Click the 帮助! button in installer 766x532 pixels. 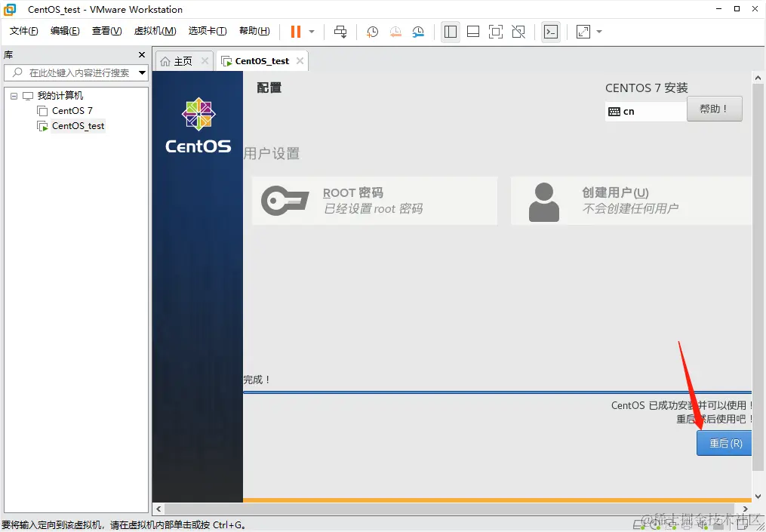[714, 109]
